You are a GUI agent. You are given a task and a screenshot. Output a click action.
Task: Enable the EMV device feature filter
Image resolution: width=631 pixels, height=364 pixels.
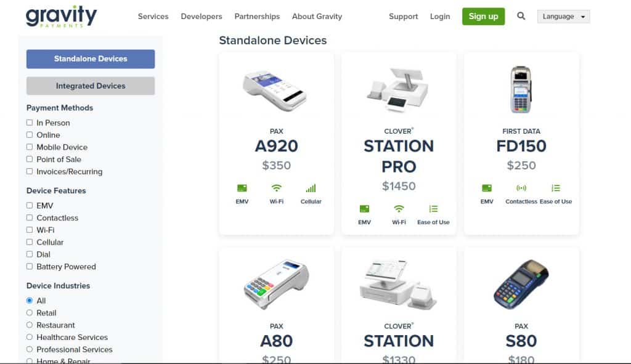[x=30, y=206]
